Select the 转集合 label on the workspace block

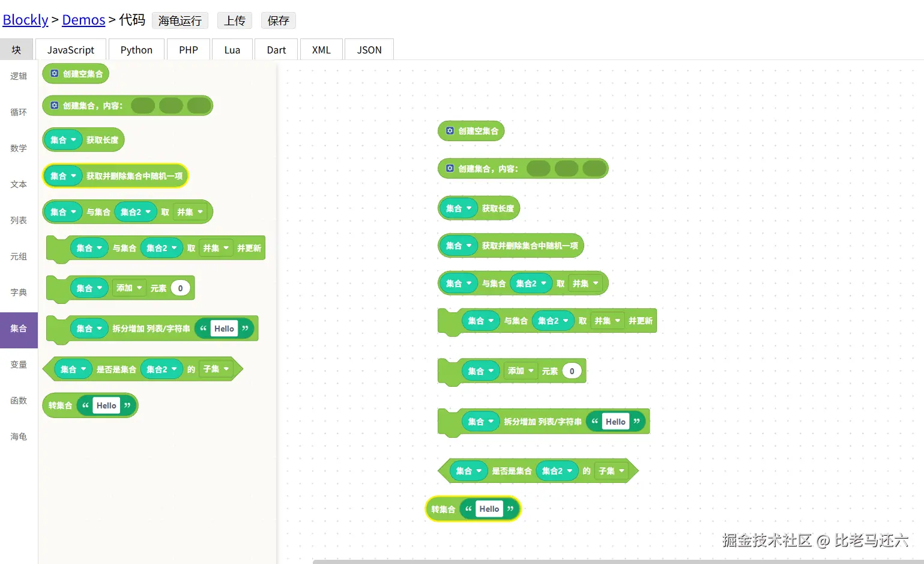[443, 509]
